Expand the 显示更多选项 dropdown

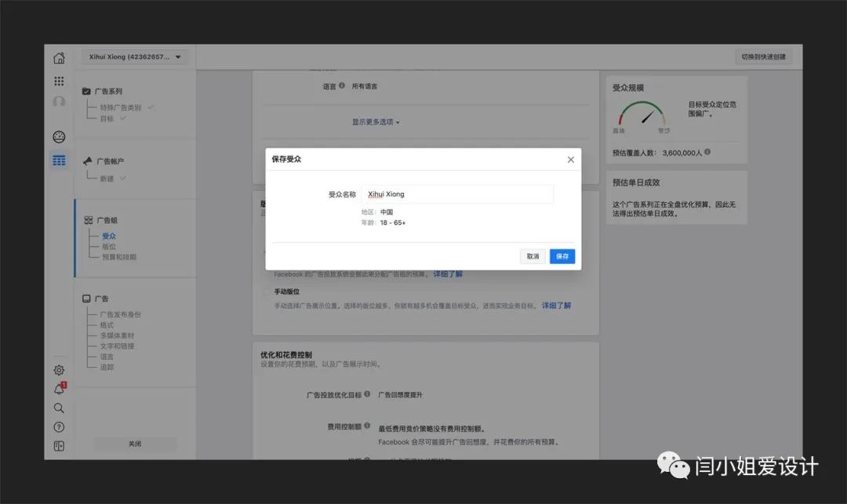(x=376, y=122)
